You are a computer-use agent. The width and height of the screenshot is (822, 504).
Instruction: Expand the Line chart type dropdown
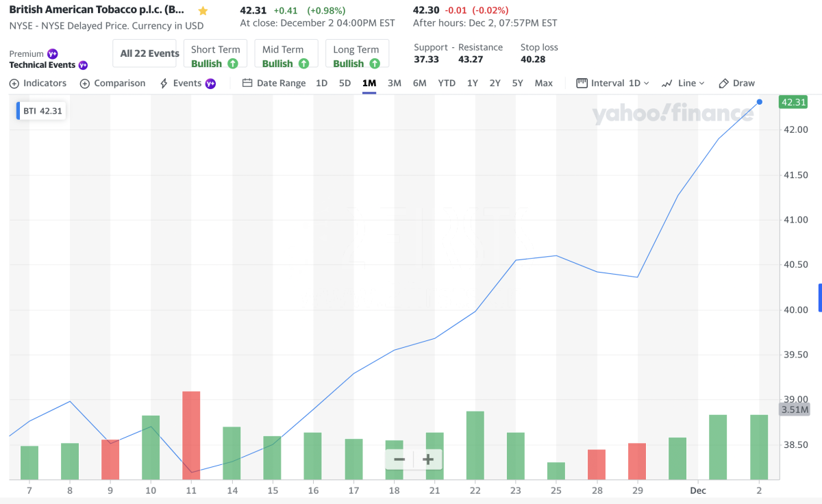pos(683,84)
